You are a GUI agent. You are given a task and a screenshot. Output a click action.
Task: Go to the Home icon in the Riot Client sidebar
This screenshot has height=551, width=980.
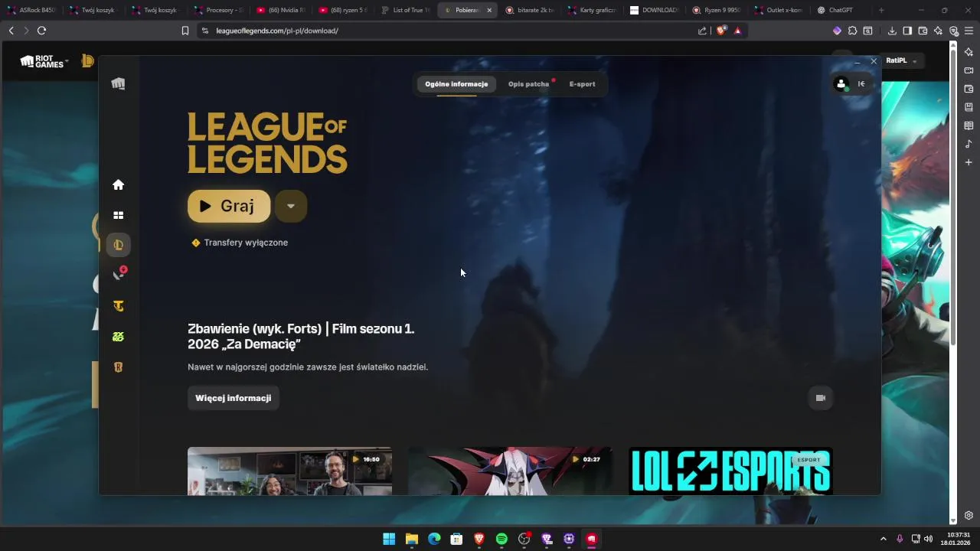coord(118,184)
